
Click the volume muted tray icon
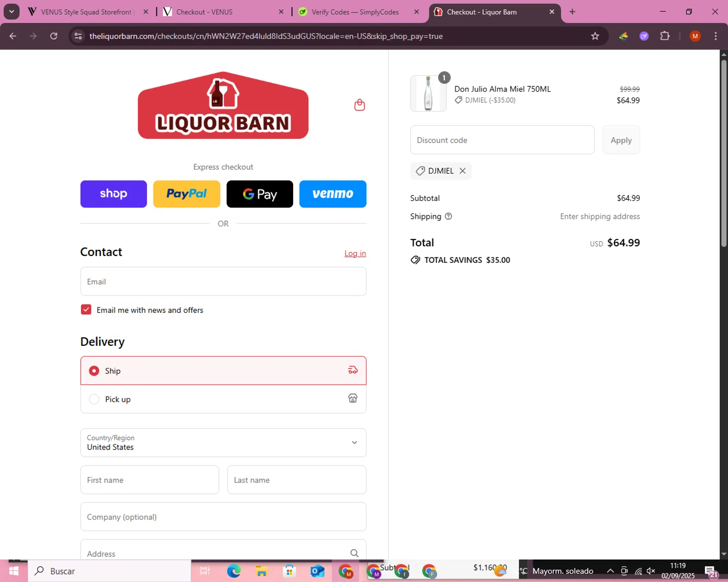click(651, 571)
